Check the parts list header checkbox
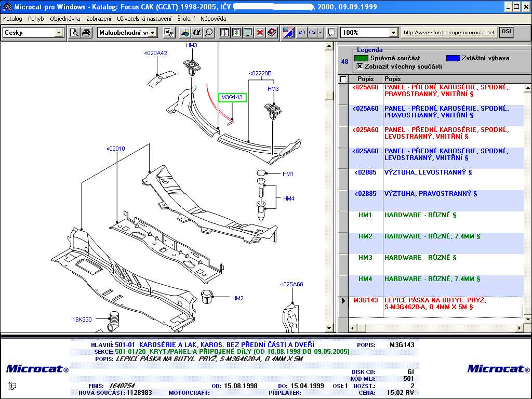532x399 pixels. point(342,79)
